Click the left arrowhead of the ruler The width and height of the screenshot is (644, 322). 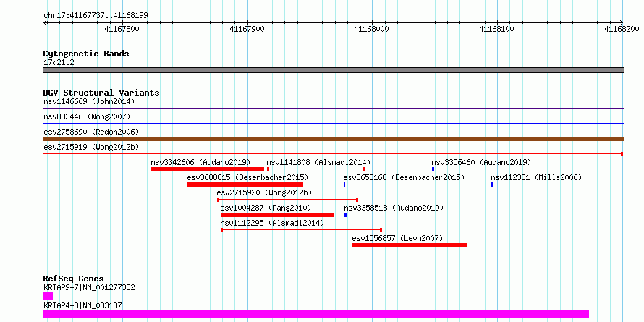click(45, 23)
